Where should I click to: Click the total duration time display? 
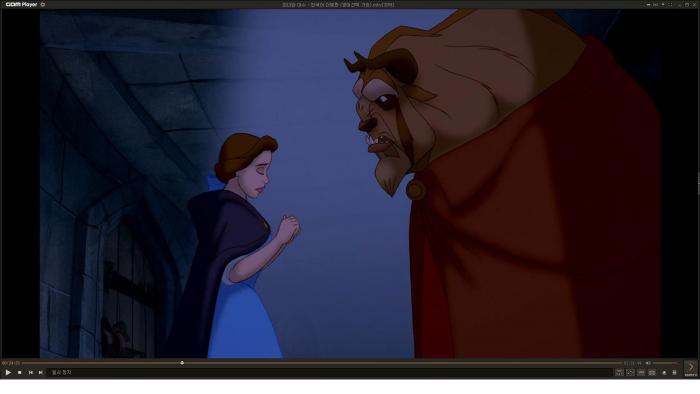[632, 363]
